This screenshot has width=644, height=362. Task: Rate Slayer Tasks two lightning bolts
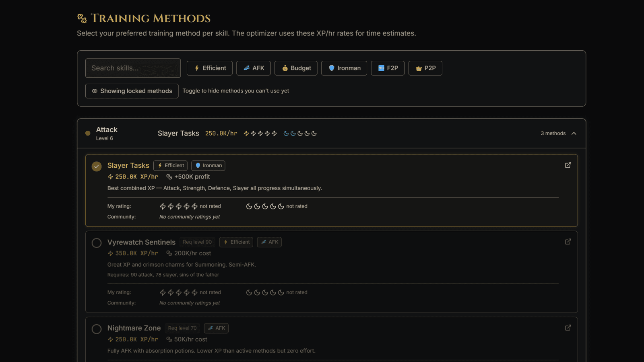(171, 206)
